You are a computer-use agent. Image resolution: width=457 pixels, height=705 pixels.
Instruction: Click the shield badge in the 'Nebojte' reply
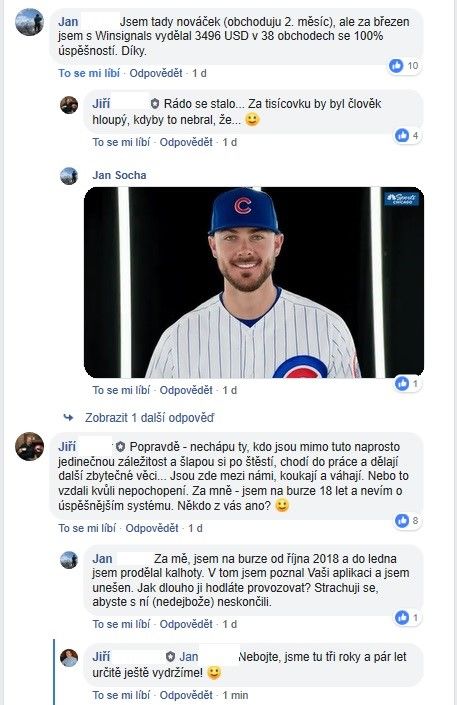(x=170, y=657)
